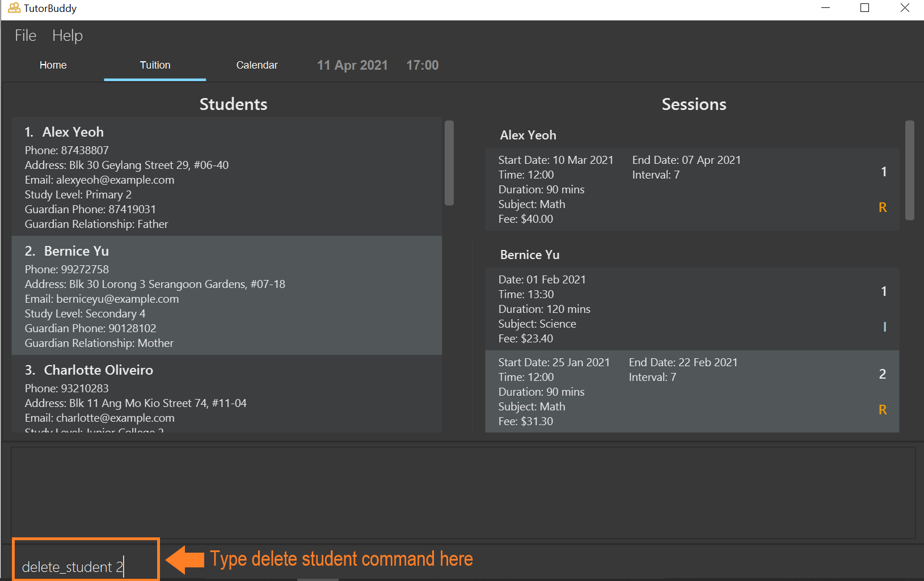
Task: Click the result display box
Action: (463, 493)
